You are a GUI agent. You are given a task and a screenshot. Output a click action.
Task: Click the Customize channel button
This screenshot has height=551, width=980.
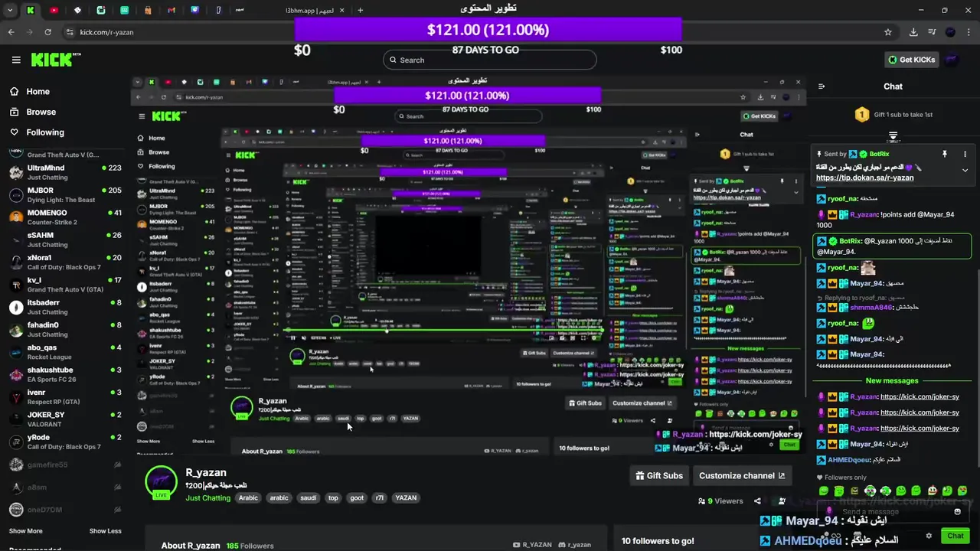(742, 475)
